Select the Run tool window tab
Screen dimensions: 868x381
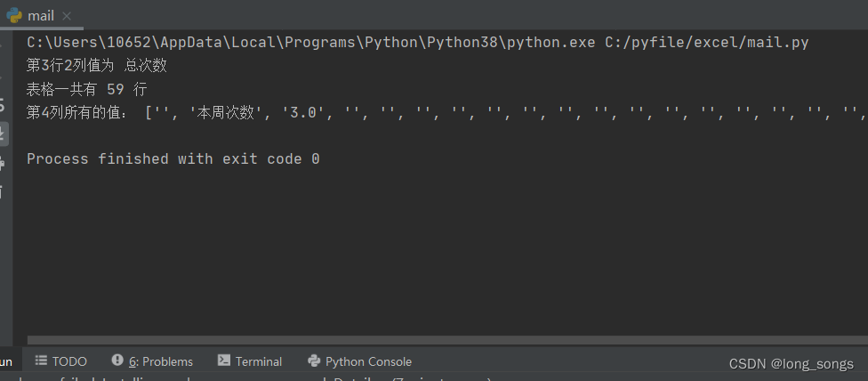5,361
